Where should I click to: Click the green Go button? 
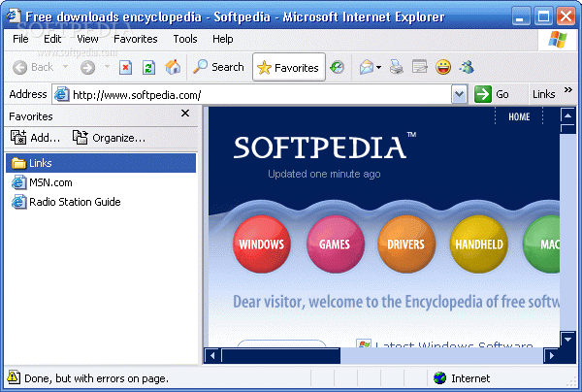pos(492,94)
